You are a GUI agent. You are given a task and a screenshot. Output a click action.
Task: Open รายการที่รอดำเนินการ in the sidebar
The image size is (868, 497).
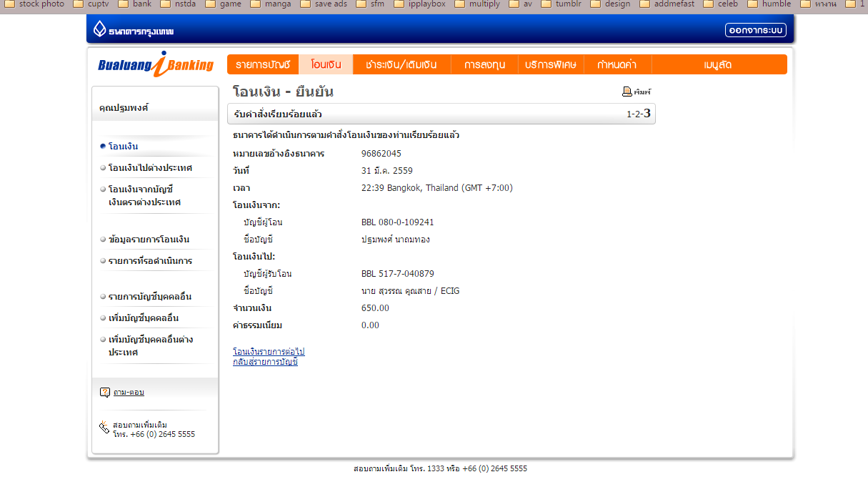click(150, 261)
